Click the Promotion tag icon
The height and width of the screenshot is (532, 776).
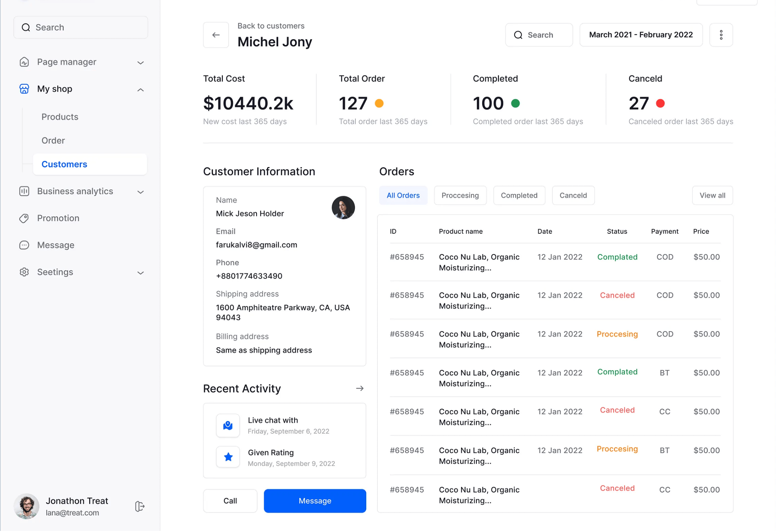click(x=24, y=218)
